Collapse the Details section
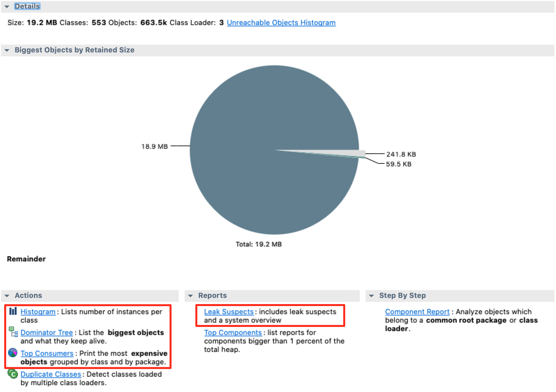 pos(7,7)
